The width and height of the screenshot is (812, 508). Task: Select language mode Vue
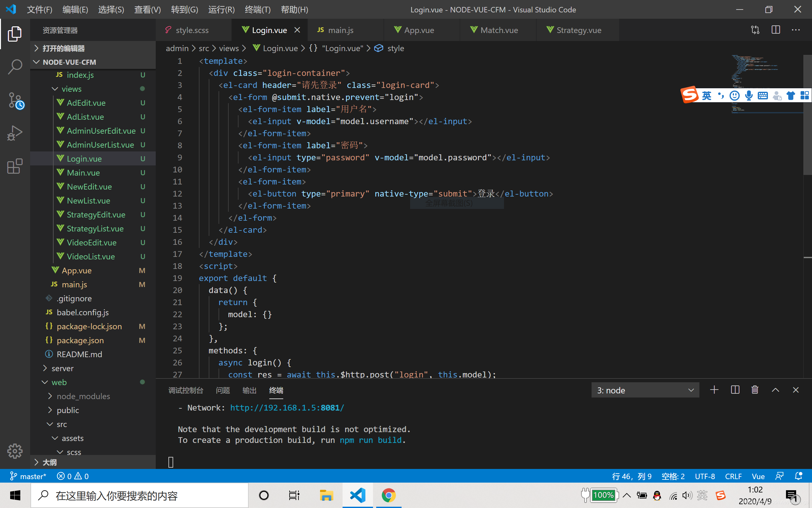758,476
